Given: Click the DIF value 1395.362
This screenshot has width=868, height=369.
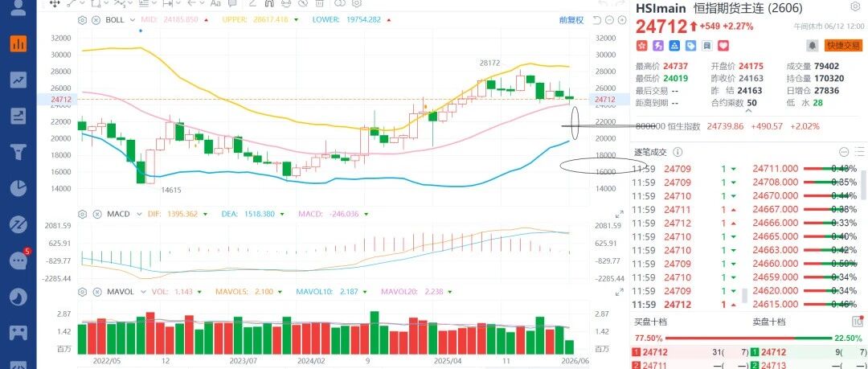Looking at the screenshot, I should [181, 214].
